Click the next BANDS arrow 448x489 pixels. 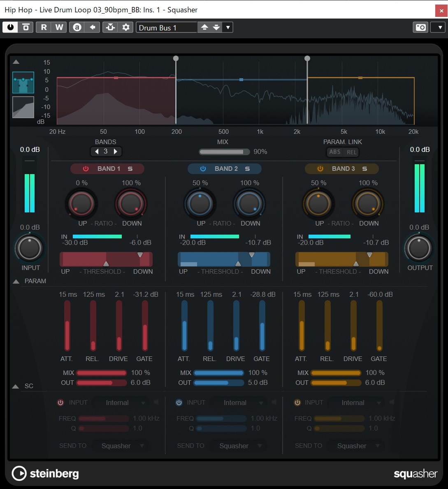(x=116, y=151)
